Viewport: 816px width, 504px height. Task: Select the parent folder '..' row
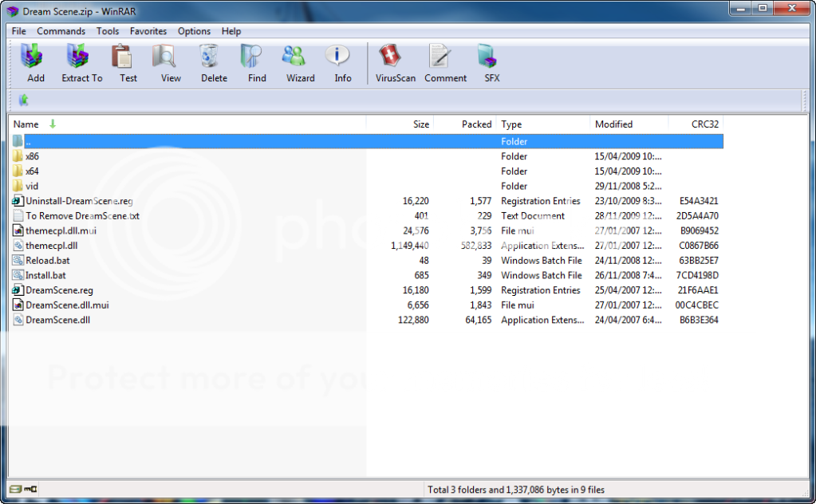[366, 141]
